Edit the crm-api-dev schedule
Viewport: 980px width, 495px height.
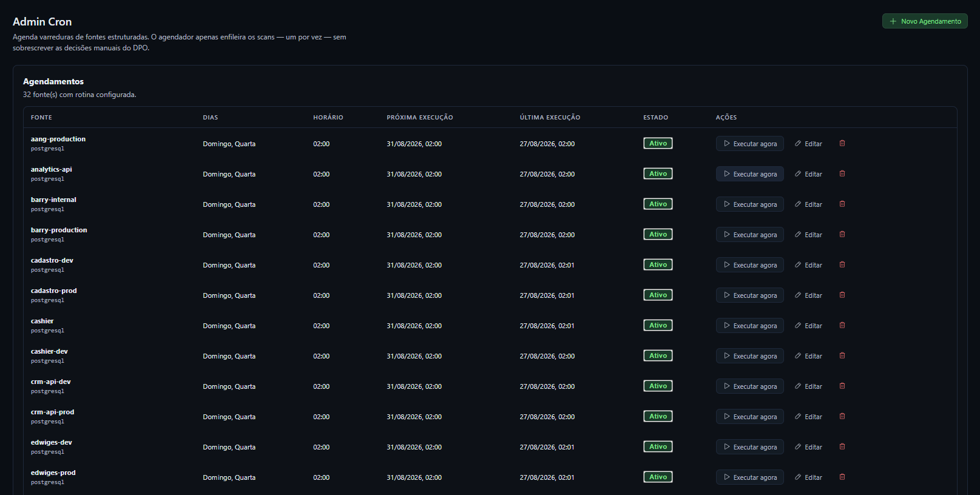click(808, 386)
